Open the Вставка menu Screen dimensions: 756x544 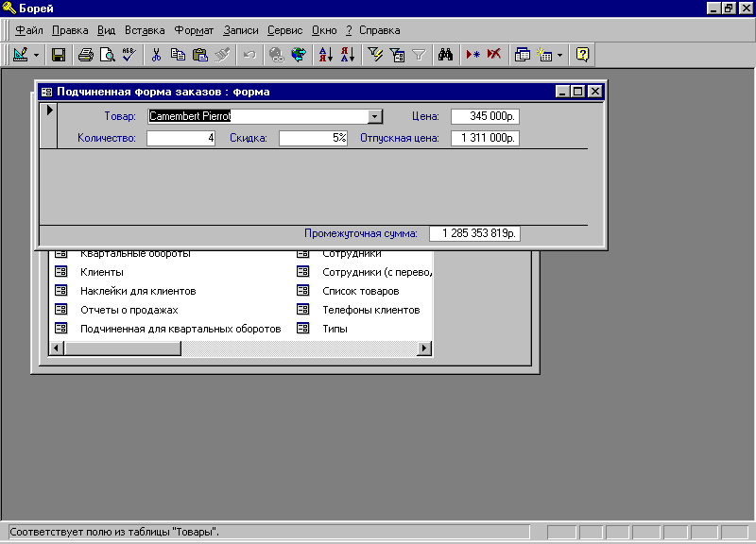[145, 30]
